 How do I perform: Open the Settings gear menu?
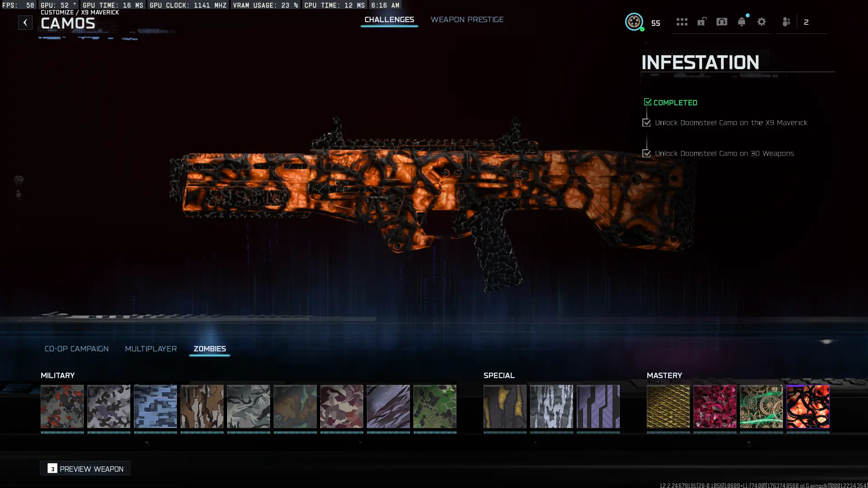coord(762,22)
